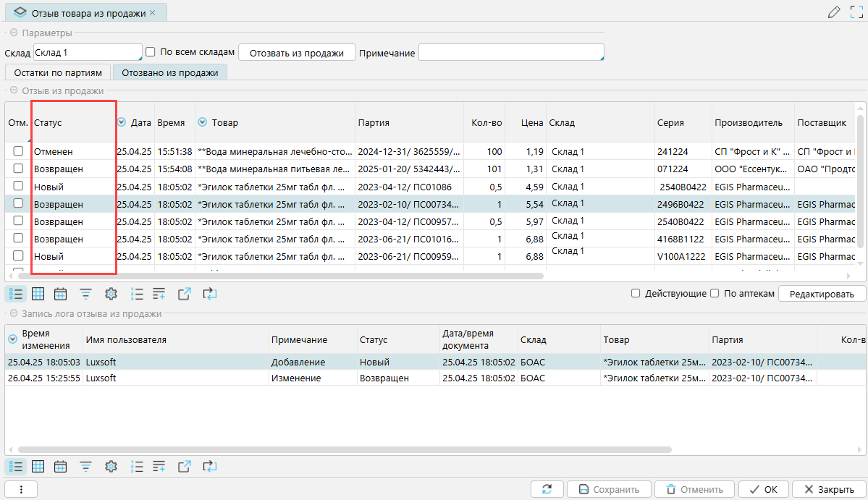Click export icon in upper table toolbar
Viewport: 868px width, 500px height.
coord(184,294)
